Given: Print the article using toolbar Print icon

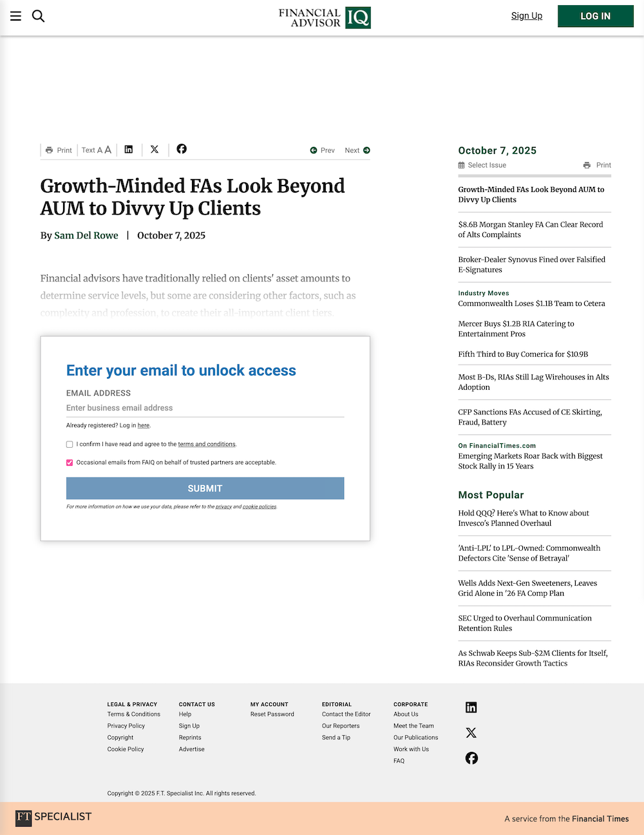Looking at the screenshot, I should pos(59,150).
